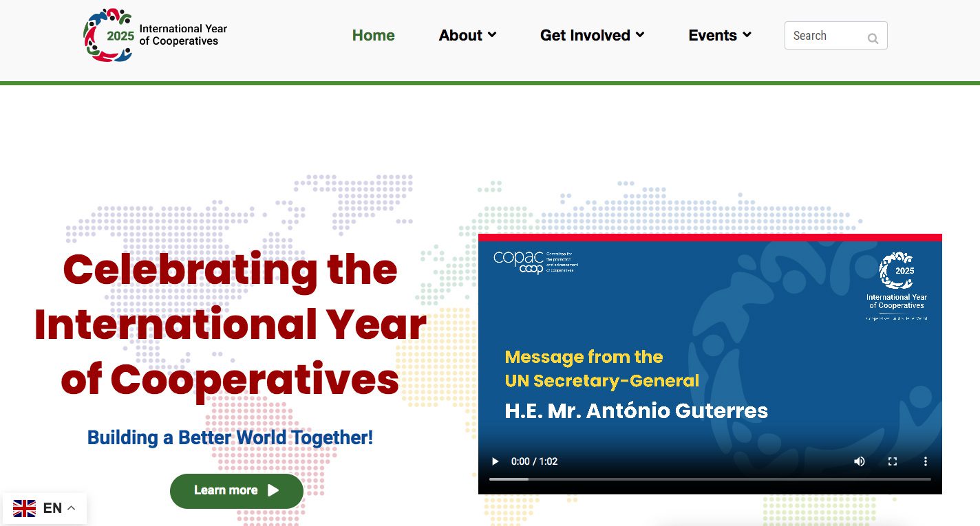This screenshot has height=526, width=980.
Task: Click the Message from UN Secretary-General video thumbnail
Action: click(x=710, y=358)
